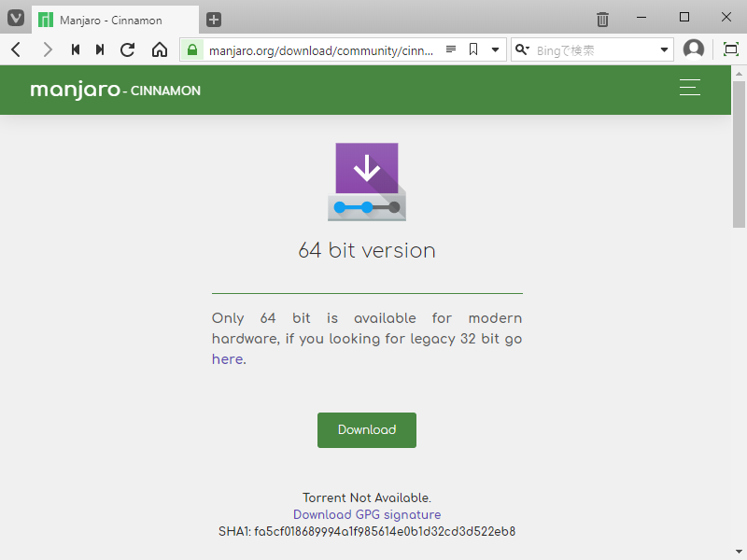
Task: Click the address bar URL
Action: click(320, 50)
